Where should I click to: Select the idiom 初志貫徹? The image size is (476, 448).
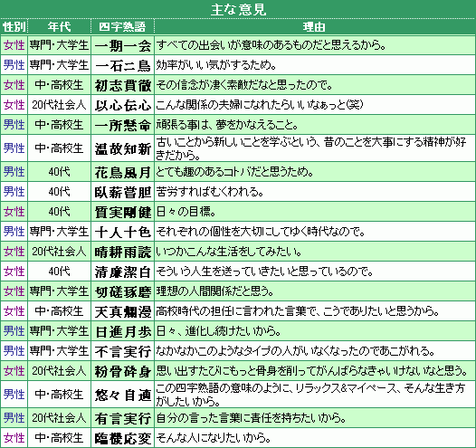pos(123,85)
